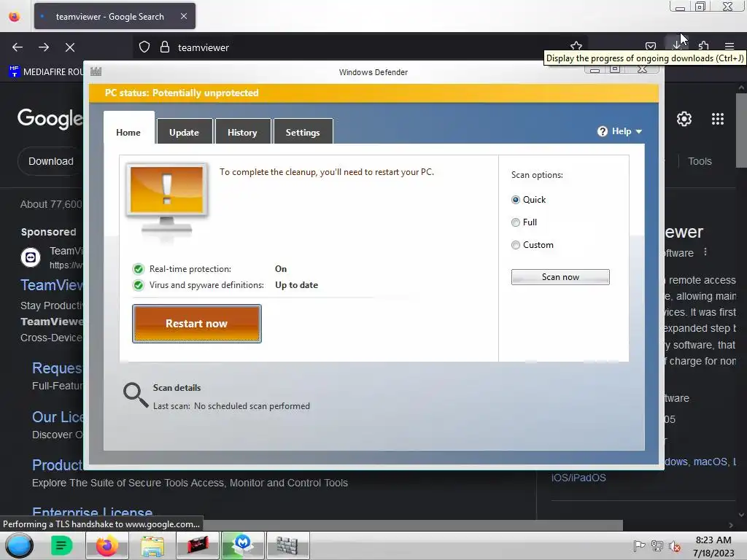Click the Windows Defender wall taskbar icon
The image size is (747, 560).
pyautogui.click(x=287, y=545)
